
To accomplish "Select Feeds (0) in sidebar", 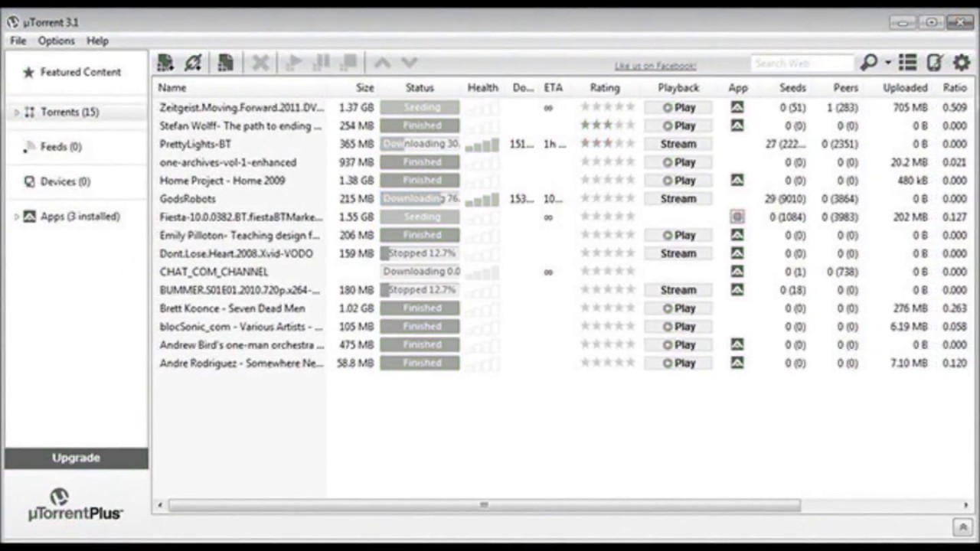I will point(61,147).
